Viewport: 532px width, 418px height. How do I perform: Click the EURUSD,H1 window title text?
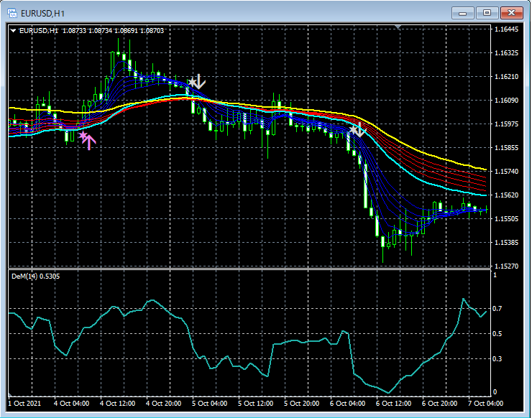(x=42, y=14)
